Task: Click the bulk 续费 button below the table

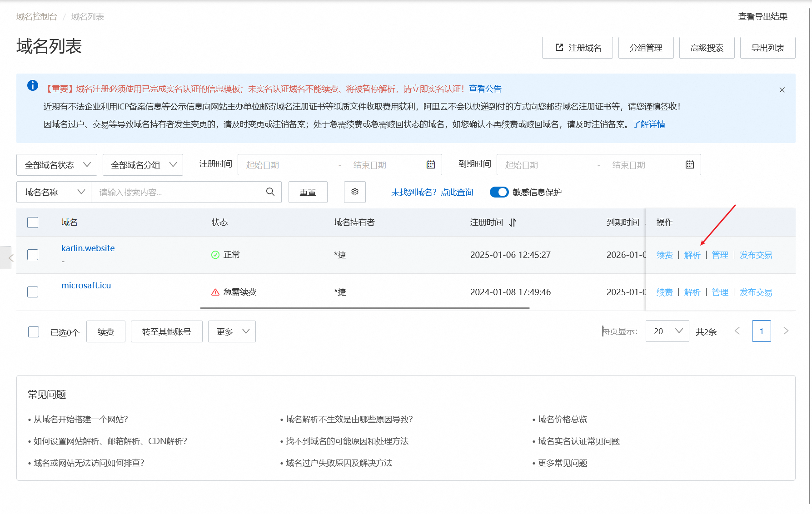Action: coord(106,331)
